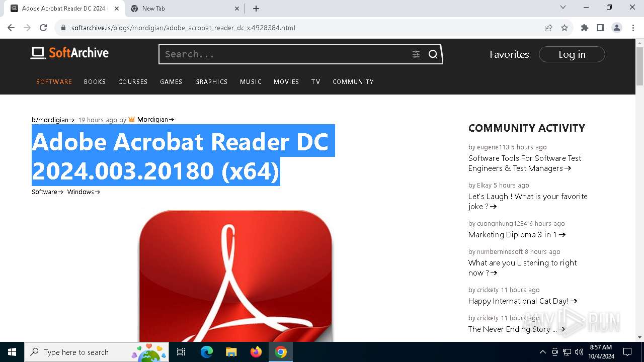Screen dimensions: 644x362
Task: Open the notifications center icon
Action: pyautogui.click(x=627, y=352)
